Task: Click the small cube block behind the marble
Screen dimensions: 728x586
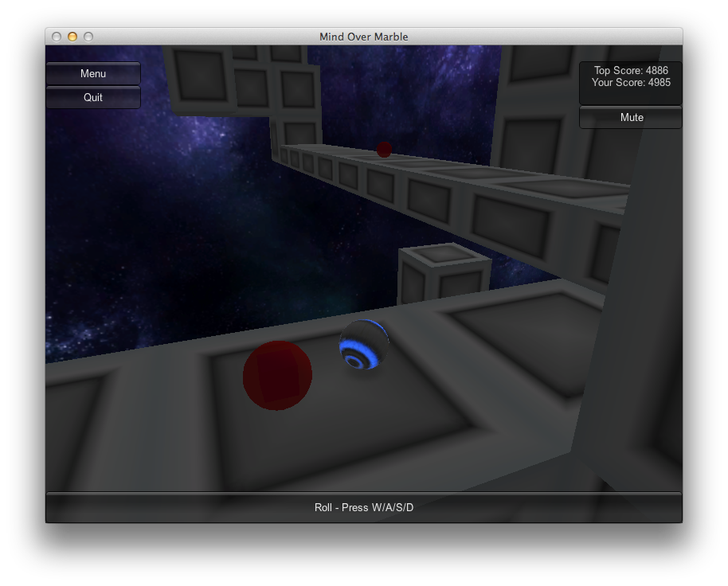Action: click(x=444, y=273)
